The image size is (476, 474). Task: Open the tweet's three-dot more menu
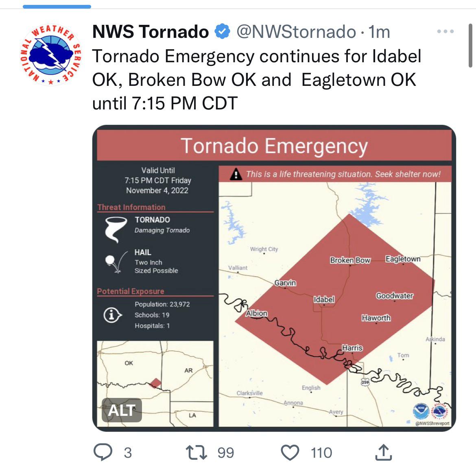tap(445, 31)
